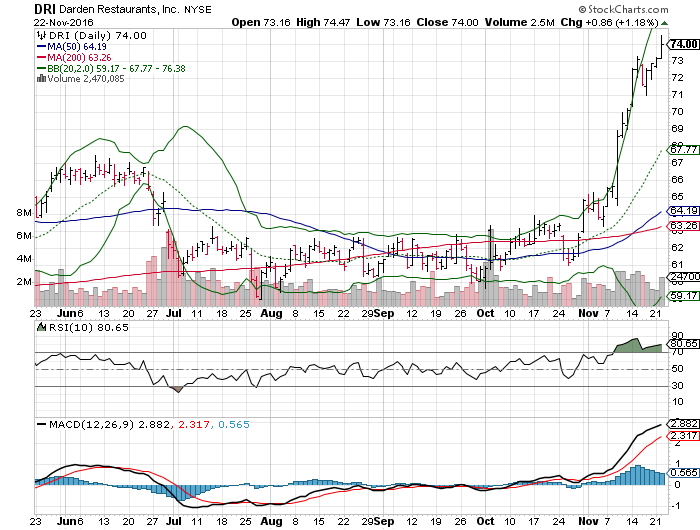The height and width of the screenshot is (530, 700).
Task: Click the 8M volume axis label
Action: point(24,213)
